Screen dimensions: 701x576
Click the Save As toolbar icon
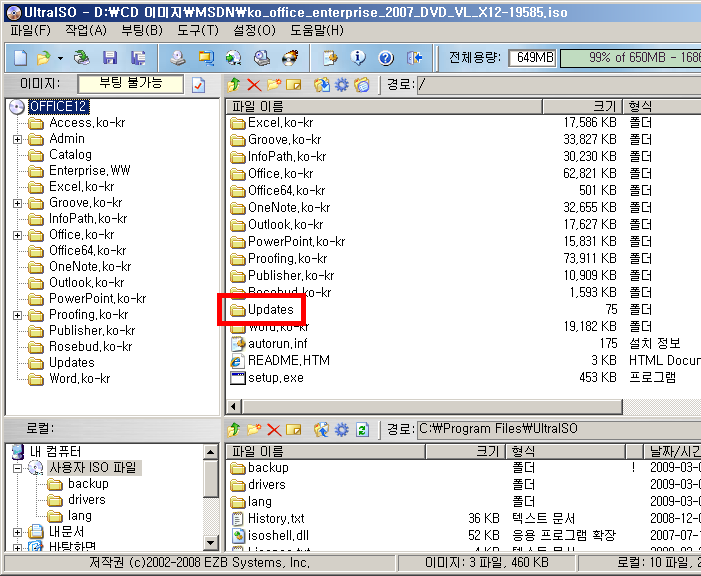tap(138, 58)
